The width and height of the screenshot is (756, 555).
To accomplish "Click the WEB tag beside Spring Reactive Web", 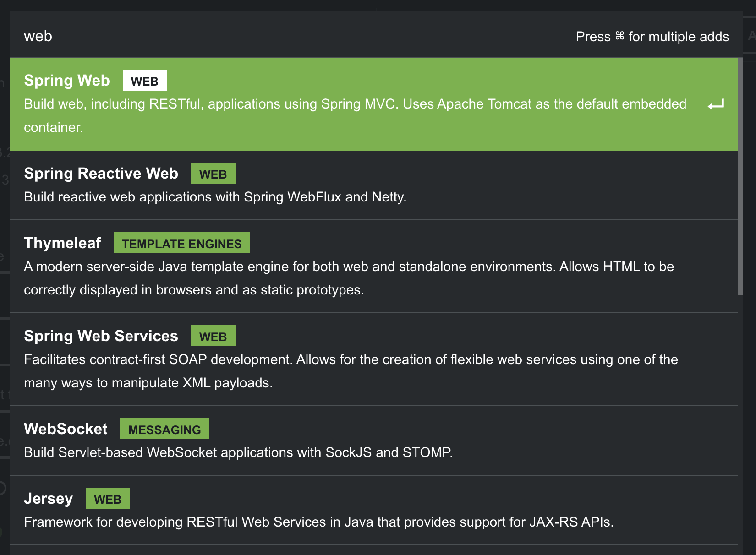I will (213, 174).
